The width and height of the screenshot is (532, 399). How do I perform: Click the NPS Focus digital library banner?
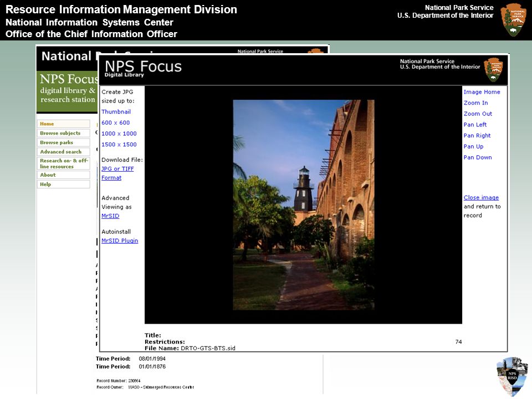coord(67,91)
